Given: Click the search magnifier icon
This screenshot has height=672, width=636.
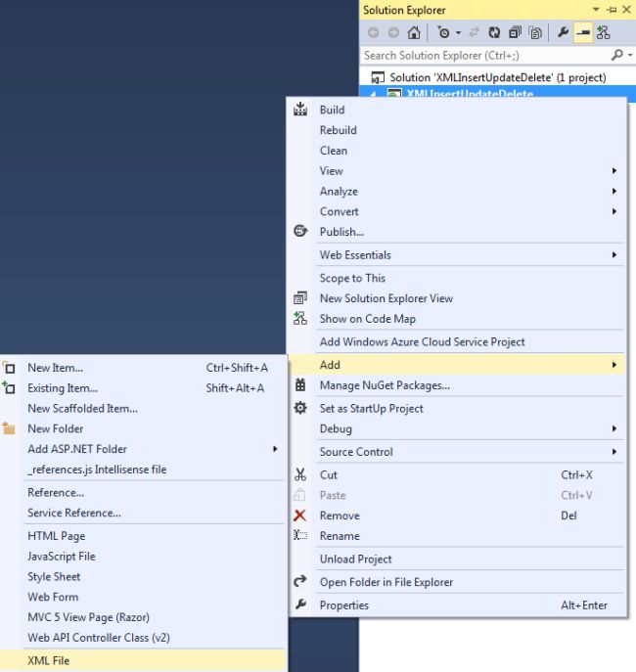Looking at the screenshot, I should pyautogui.click(x=616, y=55).
